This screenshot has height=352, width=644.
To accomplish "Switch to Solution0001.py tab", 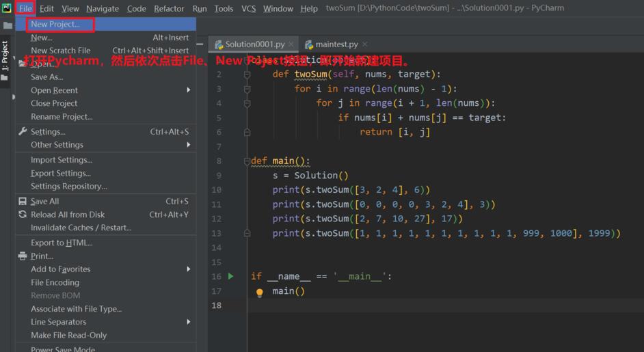I will [x=254, y=44].
